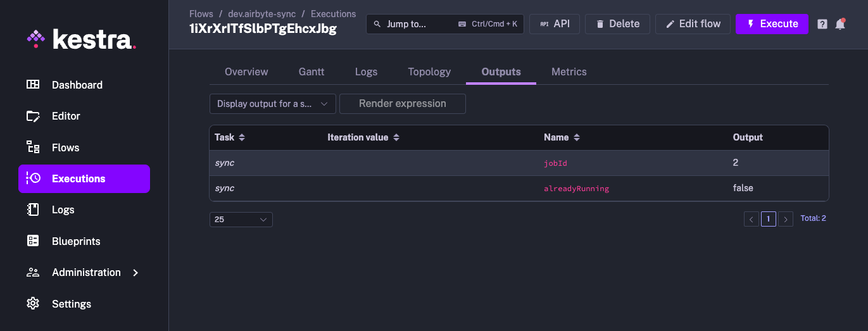
Task: Click the Total: 2 label
Action: [x=814, y=218]
